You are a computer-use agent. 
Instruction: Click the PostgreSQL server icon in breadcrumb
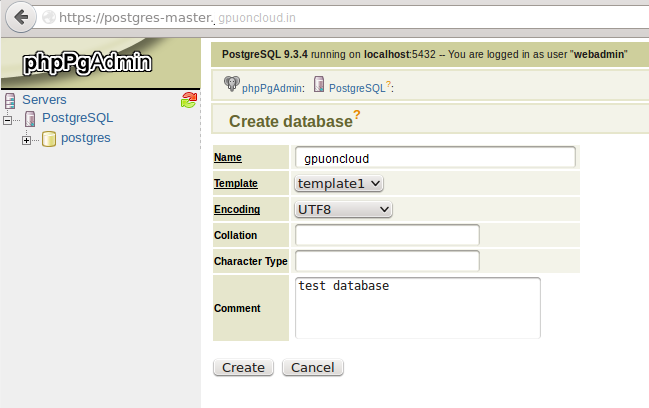320,87
